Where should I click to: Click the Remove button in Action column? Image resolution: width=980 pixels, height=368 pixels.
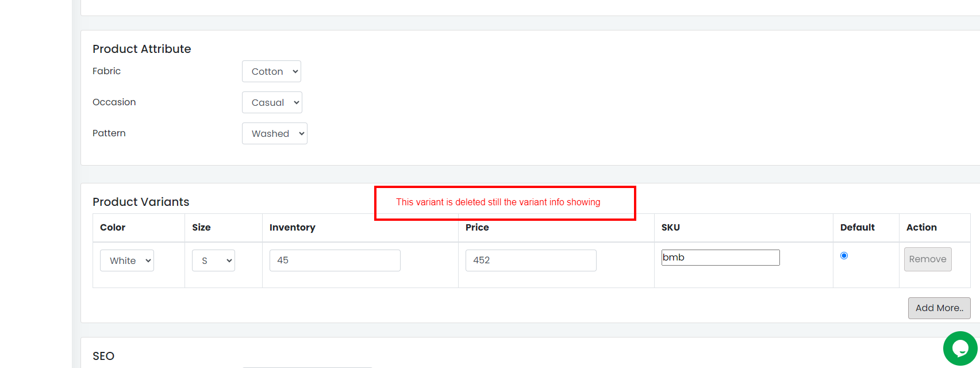tap(928, 259)
